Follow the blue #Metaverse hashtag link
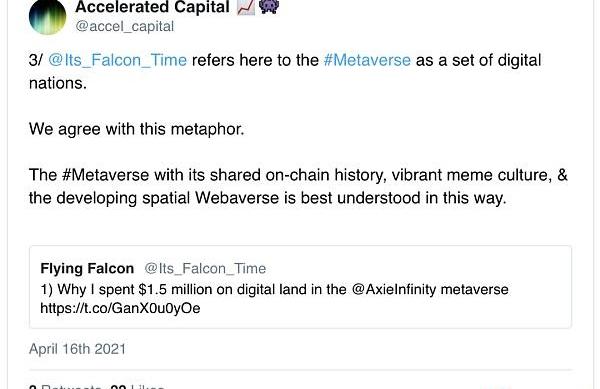 367,60
